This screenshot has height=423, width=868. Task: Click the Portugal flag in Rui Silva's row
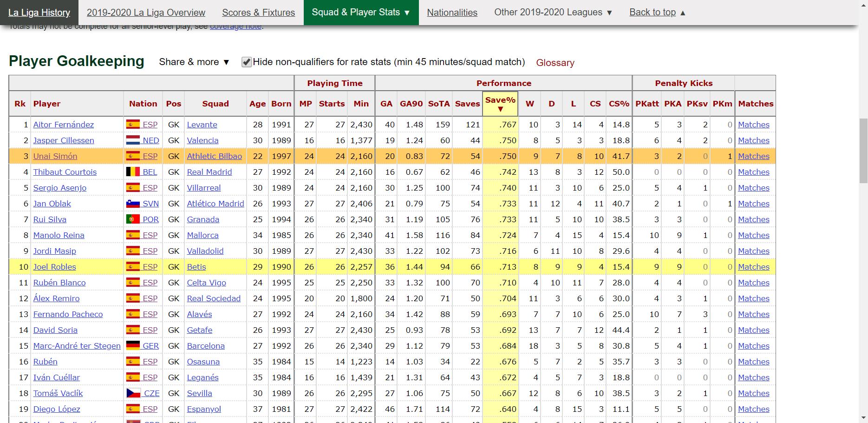pos(133,219)
